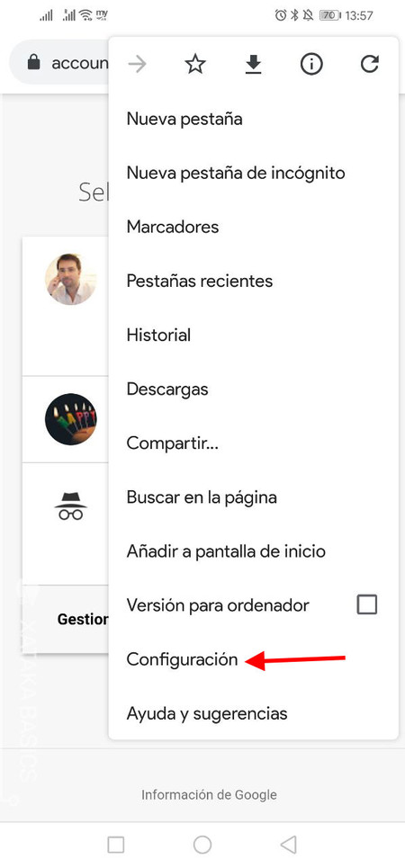Open page info circle icon
This screenshot has height=868, width=405.
coord(311,65)
